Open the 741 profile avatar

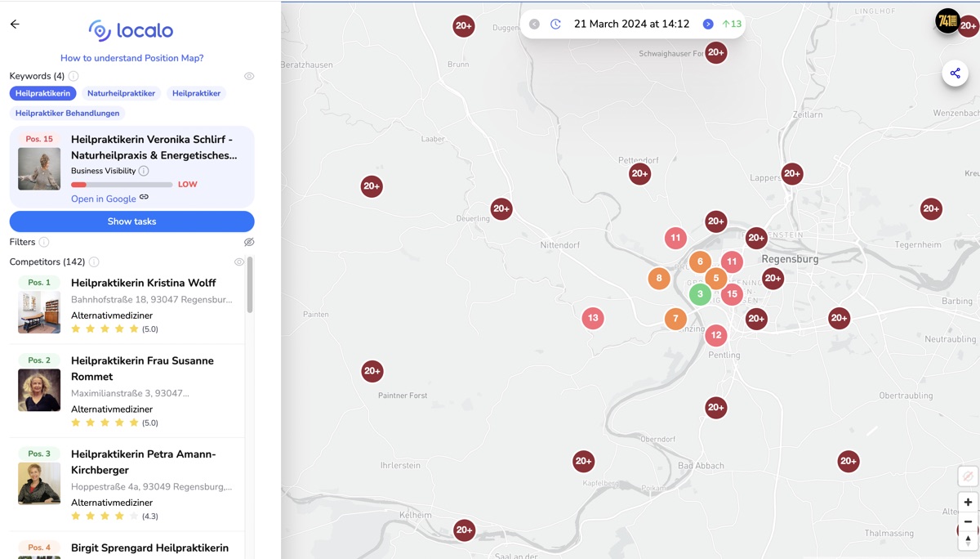click(947, 21)
